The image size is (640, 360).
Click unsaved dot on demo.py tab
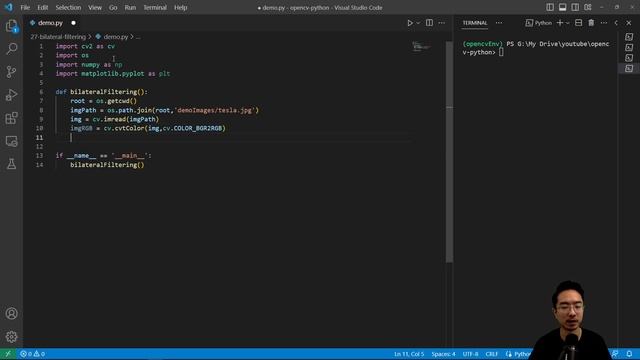(x=73, y=23)
